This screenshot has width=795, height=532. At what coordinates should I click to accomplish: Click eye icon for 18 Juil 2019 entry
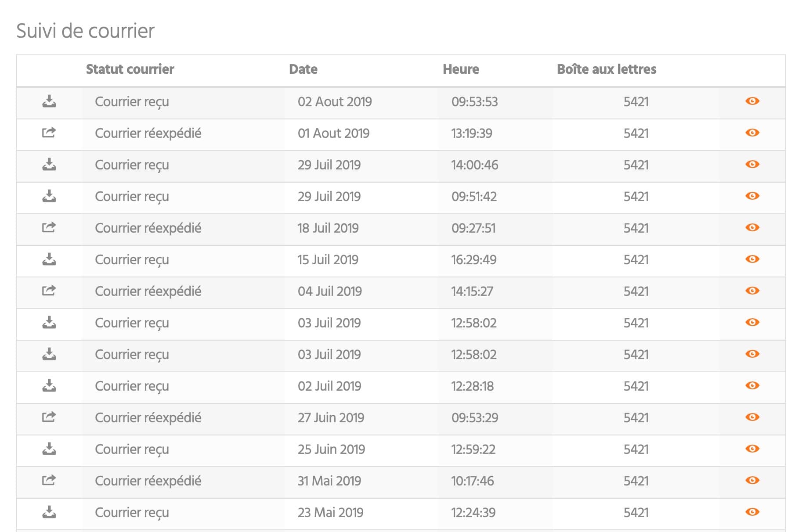(752, 228)
